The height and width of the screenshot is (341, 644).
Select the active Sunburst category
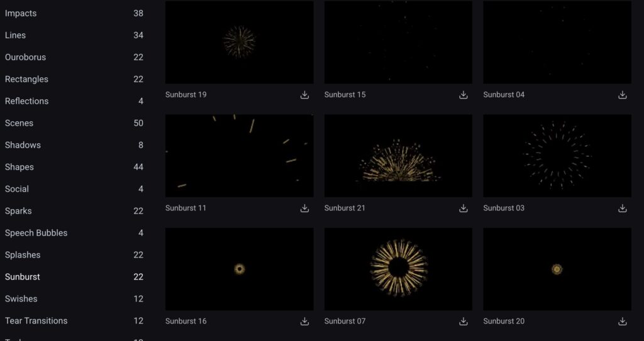(74, 276)
